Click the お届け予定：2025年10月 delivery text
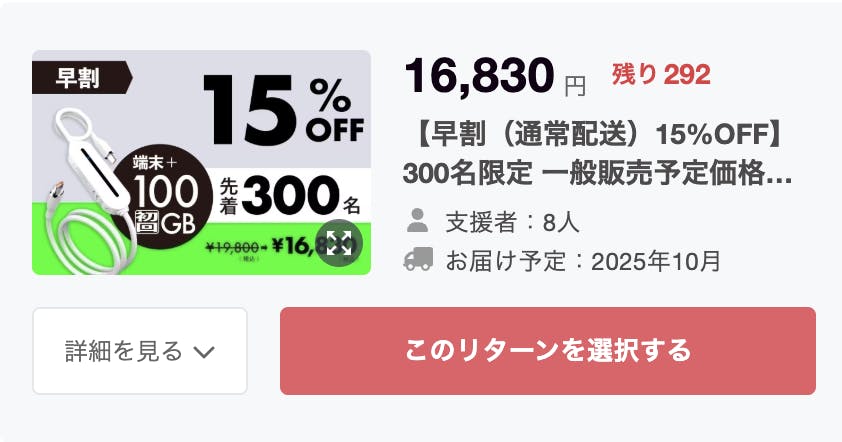Screen dimensions: 842x442 tap(583, 261)
